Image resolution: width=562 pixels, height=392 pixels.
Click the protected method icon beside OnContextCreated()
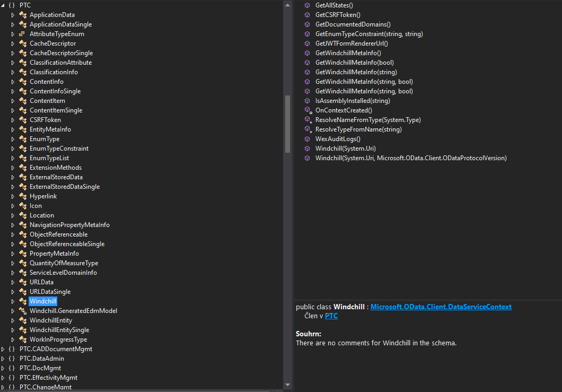click(306, 110)
